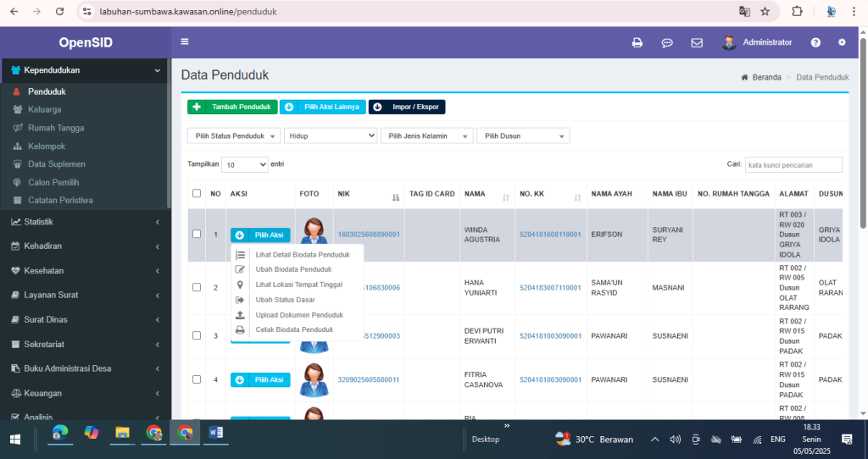Click Winda Agustria's photo avatar
868x459 pixels.
[x=314, y=231]
